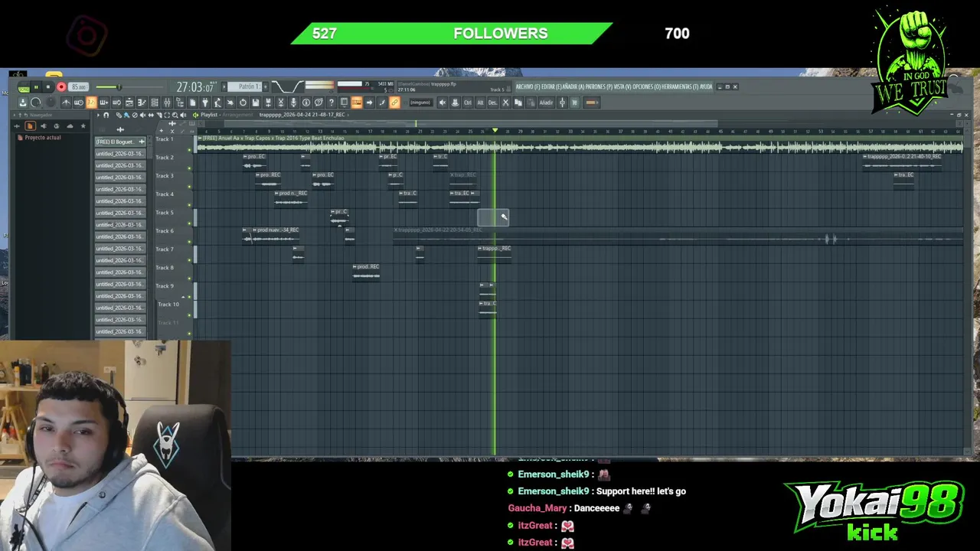Open the AÑADIR menu
The width and height of the screenshot is (980, 551).
pyautogui.click(x=573, y=86)
